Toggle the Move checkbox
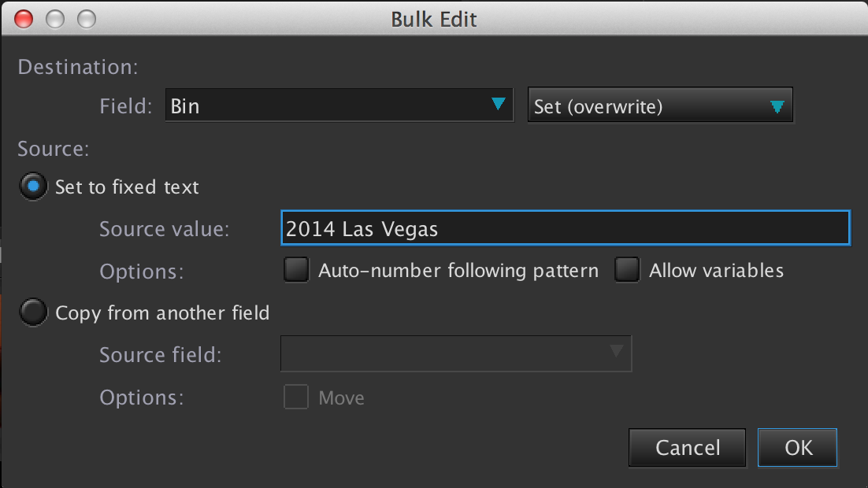This screenshot has height=488, width=868. click(x=296, y=397)
